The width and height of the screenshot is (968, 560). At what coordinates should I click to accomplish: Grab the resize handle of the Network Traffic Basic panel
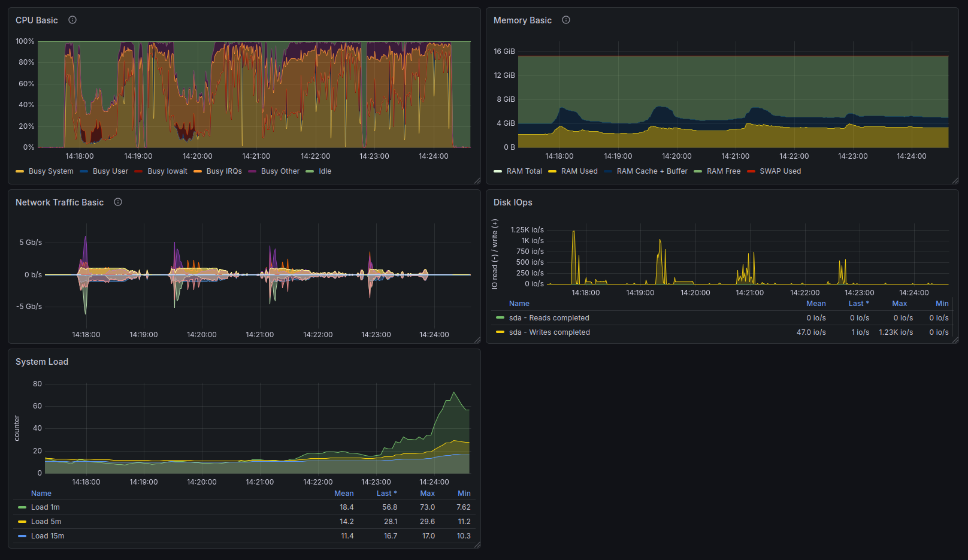(477, 340)
